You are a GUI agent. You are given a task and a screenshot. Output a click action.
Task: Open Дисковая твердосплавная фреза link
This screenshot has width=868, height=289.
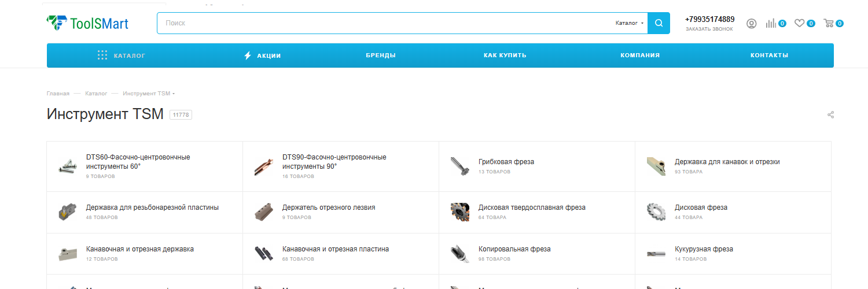click(532, 208)
